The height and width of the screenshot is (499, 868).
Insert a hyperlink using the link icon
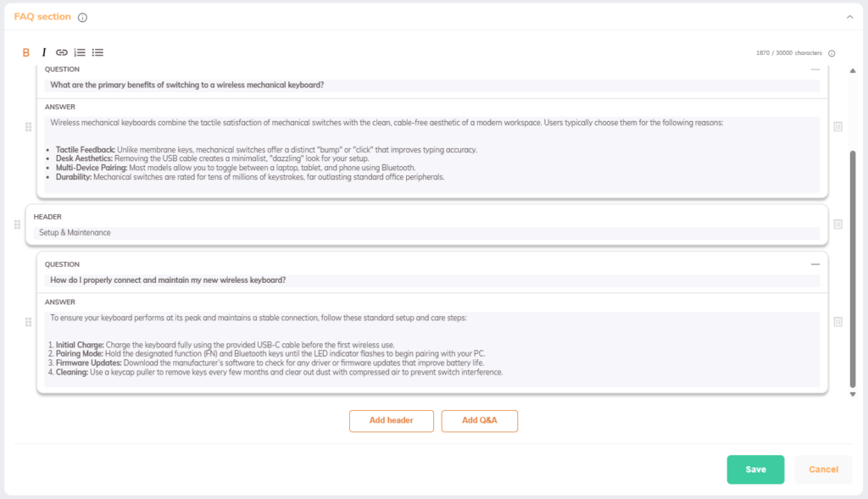pyautogui.click(x=62, y=53)
